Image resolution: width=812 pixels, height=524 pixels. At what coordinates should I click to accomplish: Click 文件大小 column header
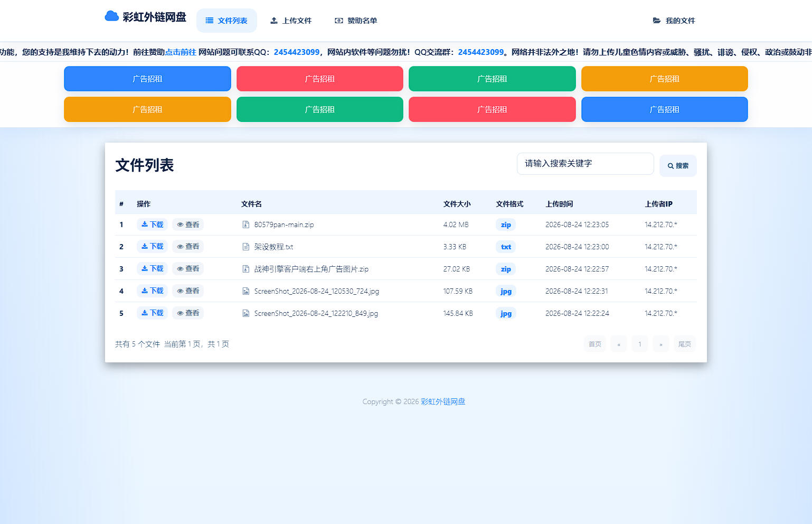pos(457,204)
